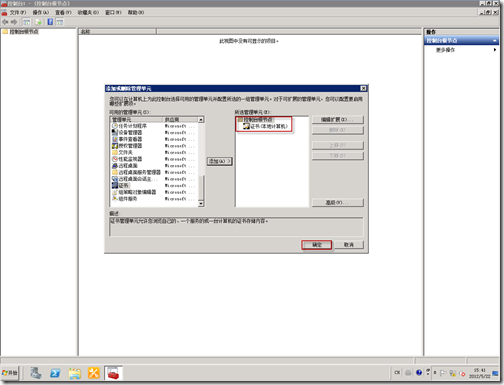
Task: Click the Start (开始) button
Action: (x=10, y=373)
